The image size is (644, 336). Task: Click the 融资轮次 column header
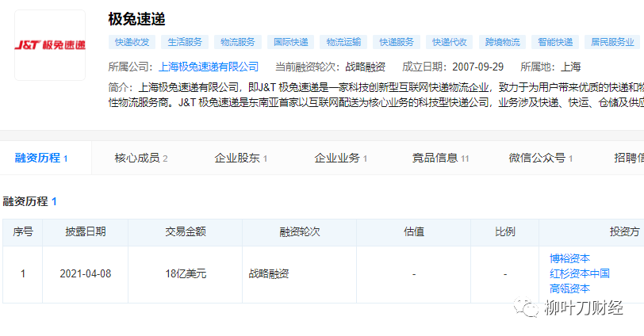pos(300,232)
